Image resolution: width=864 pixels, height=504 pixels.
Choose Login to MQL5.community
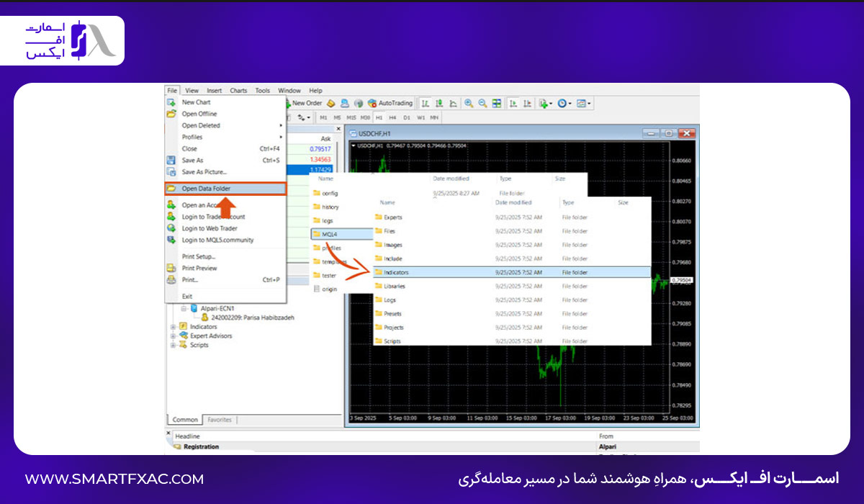tap(225, 240)
